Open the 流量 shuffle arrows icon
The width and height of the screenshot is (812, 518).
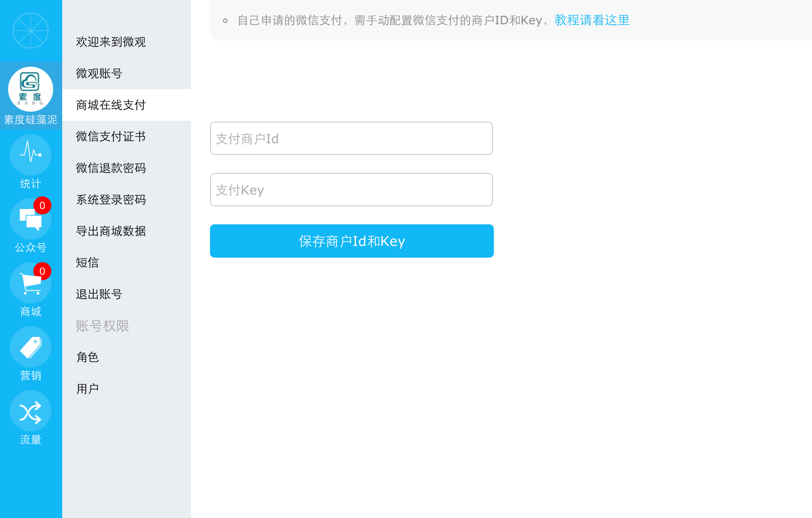(31, 411)
